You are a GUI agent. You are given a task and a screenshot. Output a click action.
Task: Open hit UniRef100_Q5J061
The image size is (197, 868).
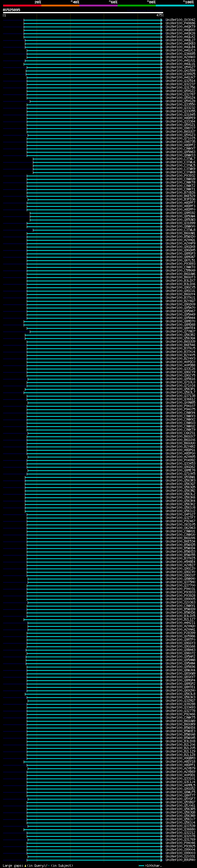coord(180,805)
